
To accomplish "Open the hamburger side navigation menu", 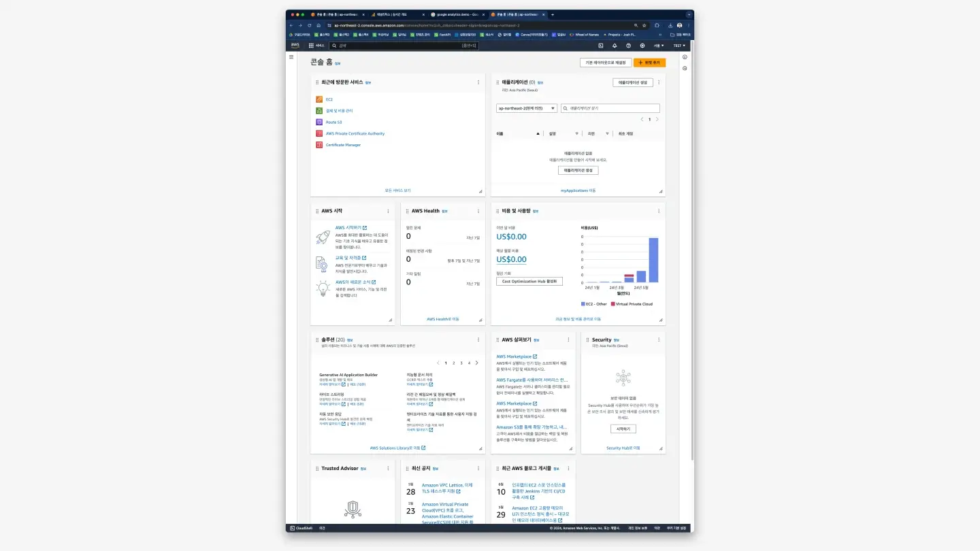I will [x=292, y=57].
